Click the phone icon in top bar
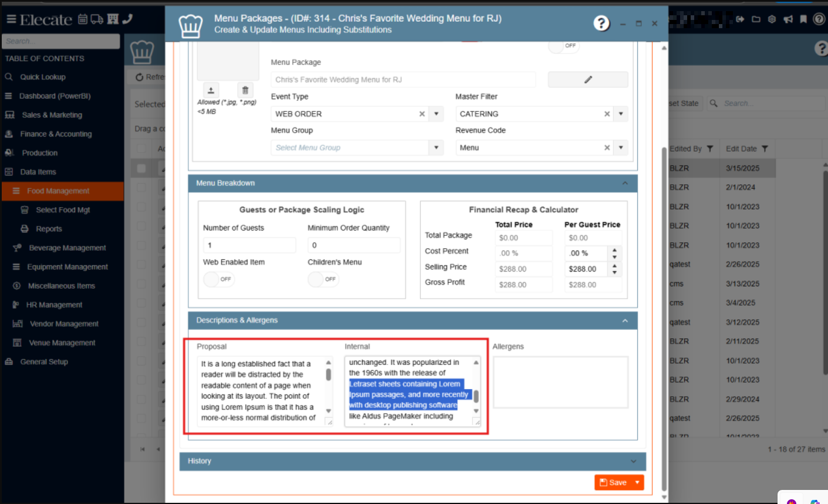The width and height of the screenshot is (828, 504). pos(127,19)
